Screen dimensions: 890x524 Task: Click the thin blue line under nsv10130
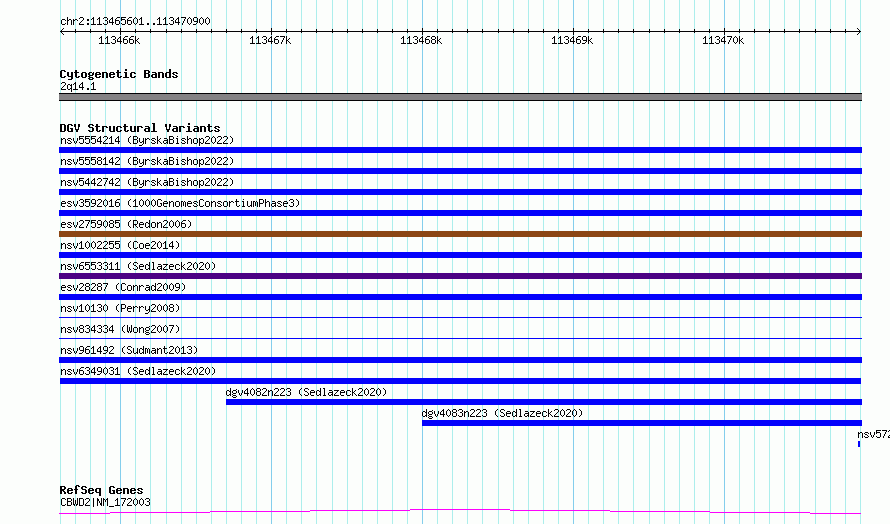(460, 317)
